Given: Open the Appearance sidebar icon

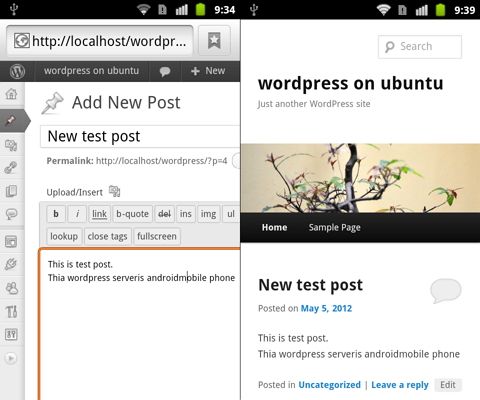Looking at the screenshot, I should pos(11,242).
